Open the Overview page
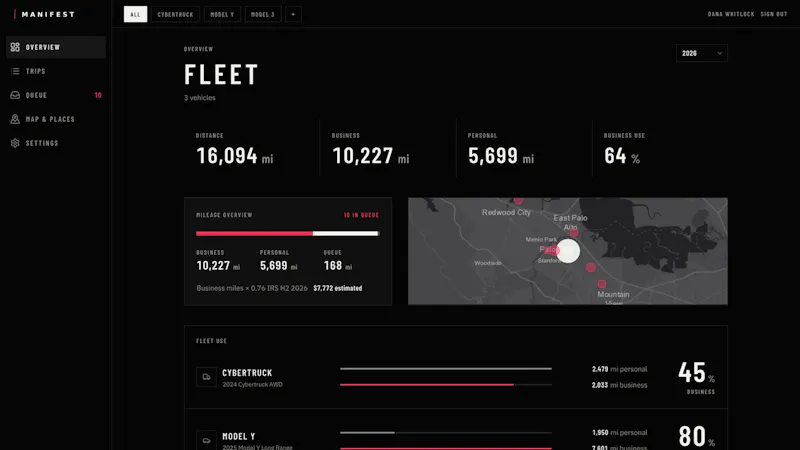 pos(56,47)
